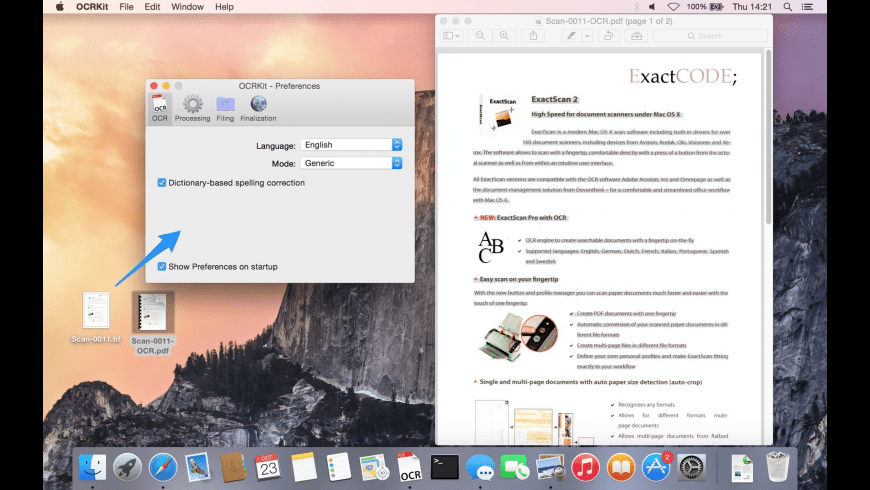This screenshot has height=490, width=870.
Task: Open Notification Center from menu bar
Action: (x=807, y=7)
